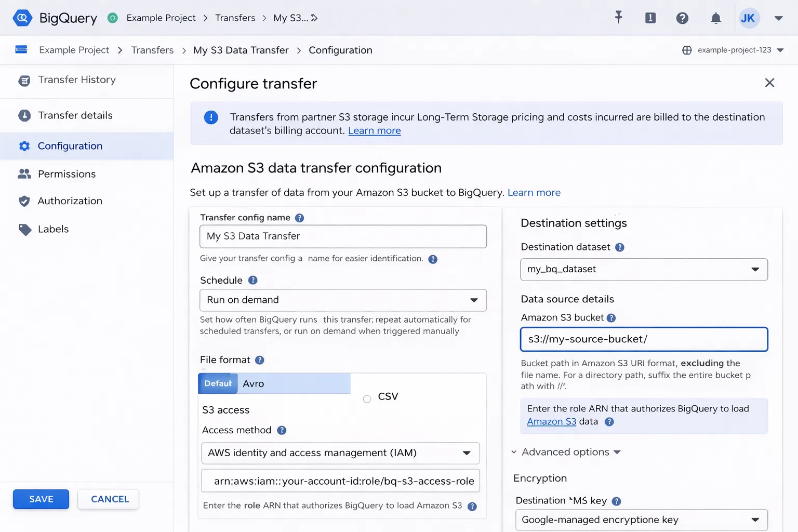Click the Amazon S3 bucket help tooltip
The width and height of the screenshot is (798, 532).
[x=611, y=317]
